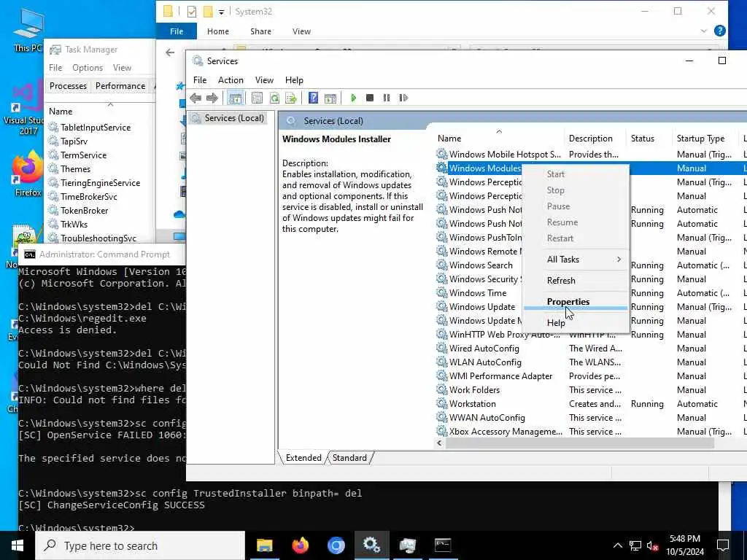The width and height of the screenshot is (747, 560).
Task: Open Options menu in Task Manager
Action: [x=88, y=68]
